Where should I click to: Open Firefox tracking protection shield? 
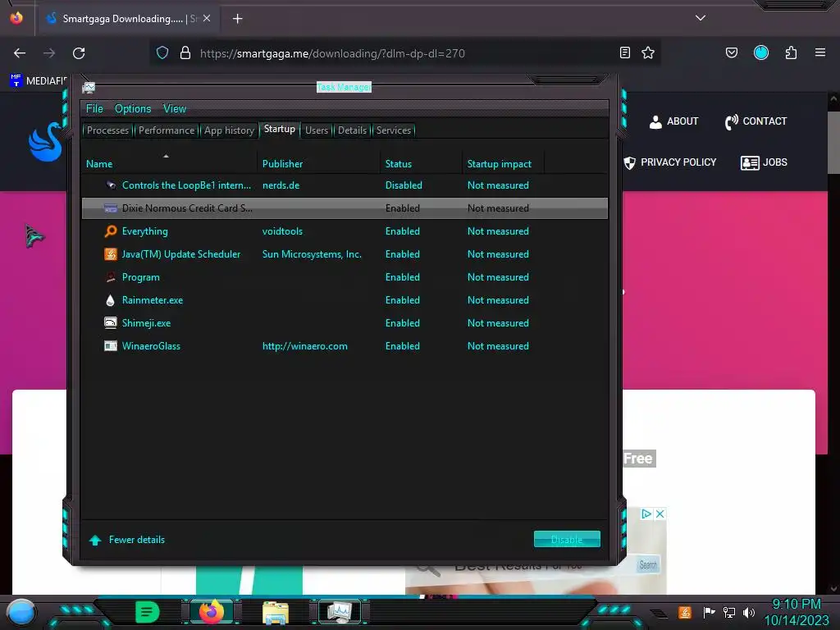162,52
